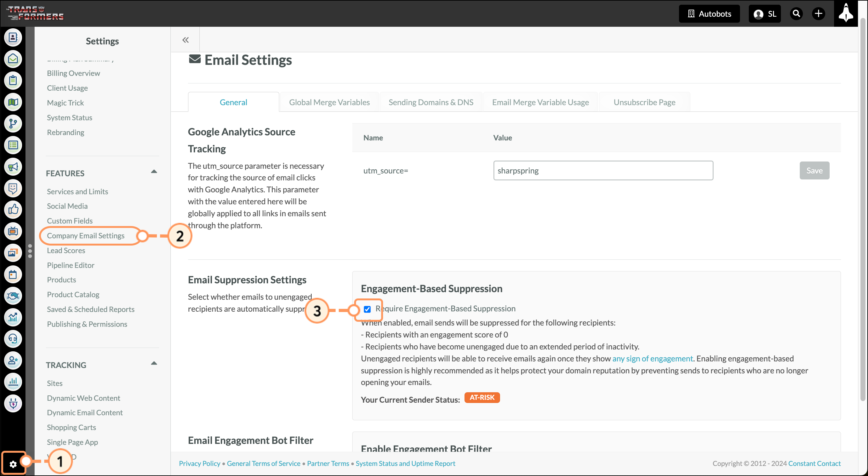Screen dimensions: 868x476
Task: Switch to the General tab
Action: point(233,102)
